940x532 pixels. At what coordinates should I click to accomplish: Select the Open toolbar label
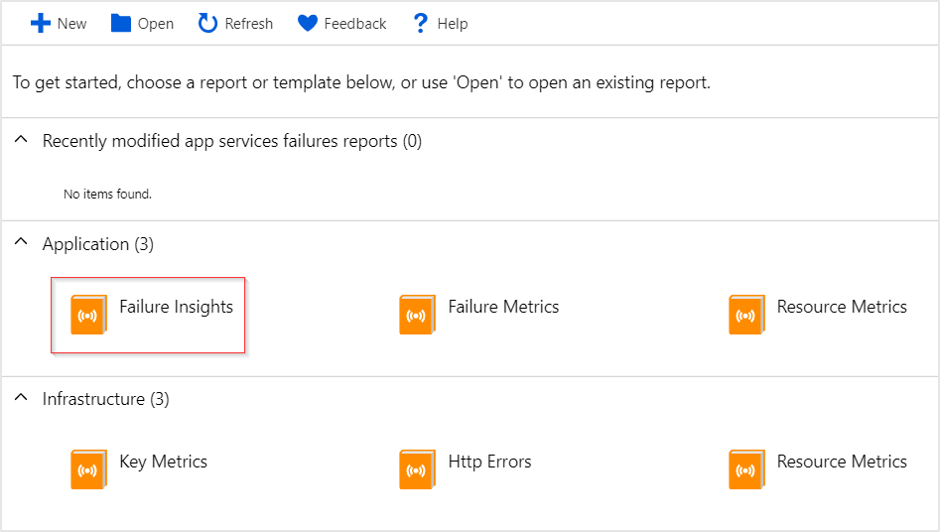(x=156, y=24)
